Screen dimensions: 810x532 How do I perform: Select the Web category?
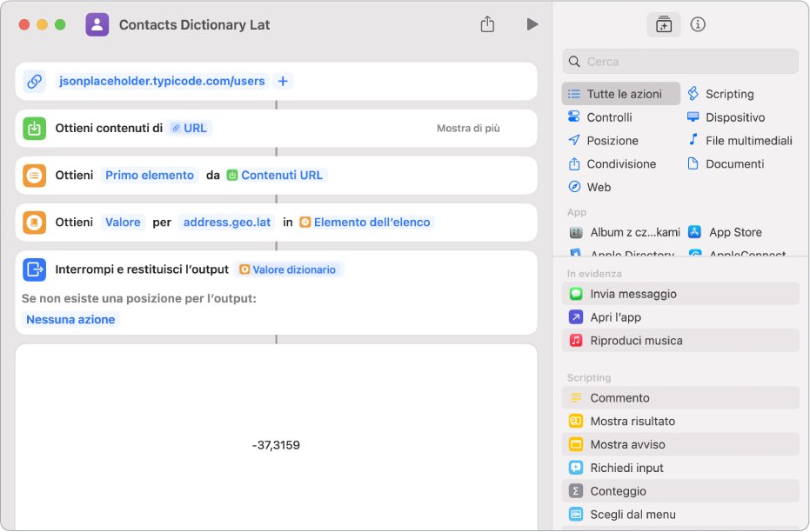599,187
